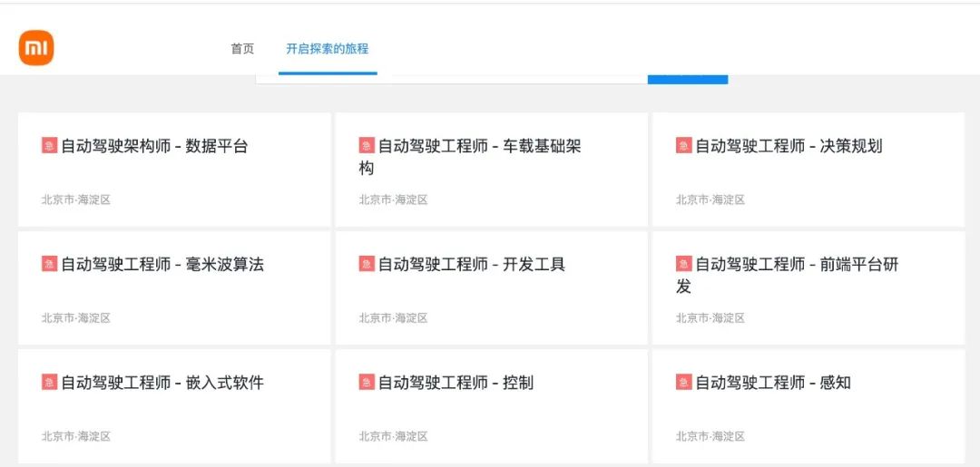The height and width of the screenshot is (467, 980).
Task: Click urgent badge on 决策规划 job
Action: coord(683,146)
